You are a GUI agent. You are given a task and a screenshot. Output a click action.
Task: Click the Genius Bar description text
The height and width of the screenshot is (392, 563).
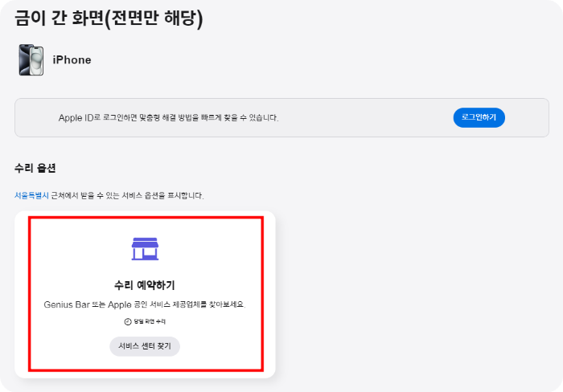click(x=145, y=304)
